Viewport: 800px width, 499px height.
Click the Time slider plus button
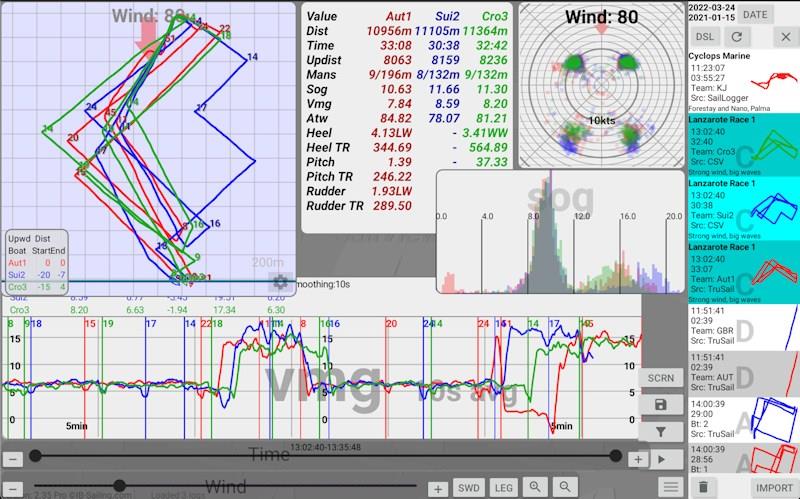(638, 459)
